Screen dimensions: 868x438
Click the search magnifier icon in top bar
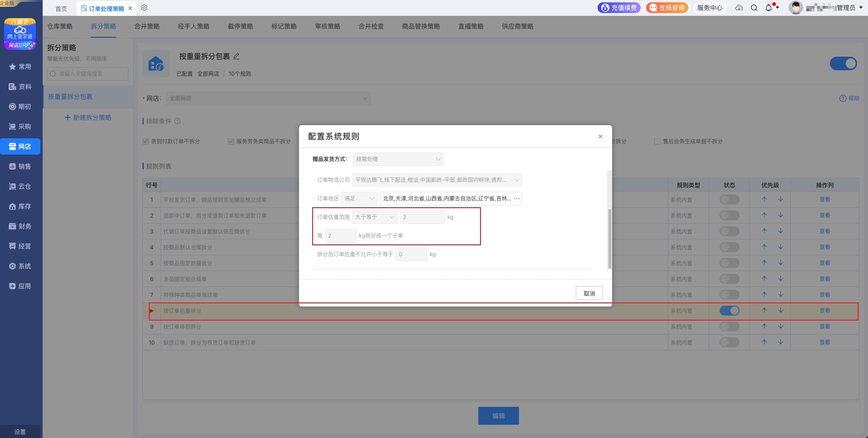[754, 8]
